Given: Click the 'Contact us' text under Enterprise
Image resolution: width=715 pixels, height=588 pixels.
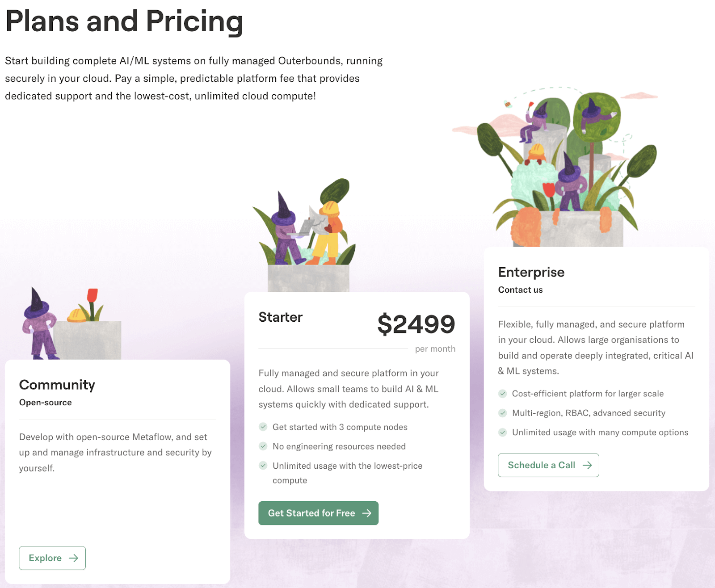Looking at the screenshot, I should (521, 290).
